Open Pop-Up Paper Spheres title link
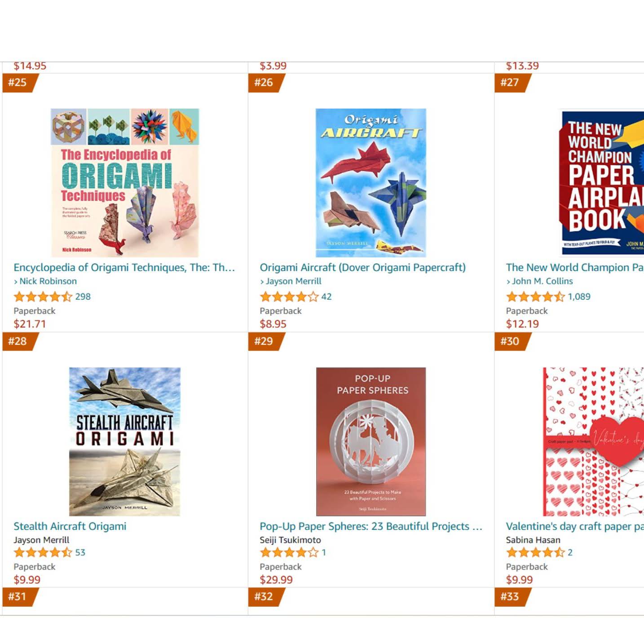This screenshot has width=644, height=644. [371, 526]
